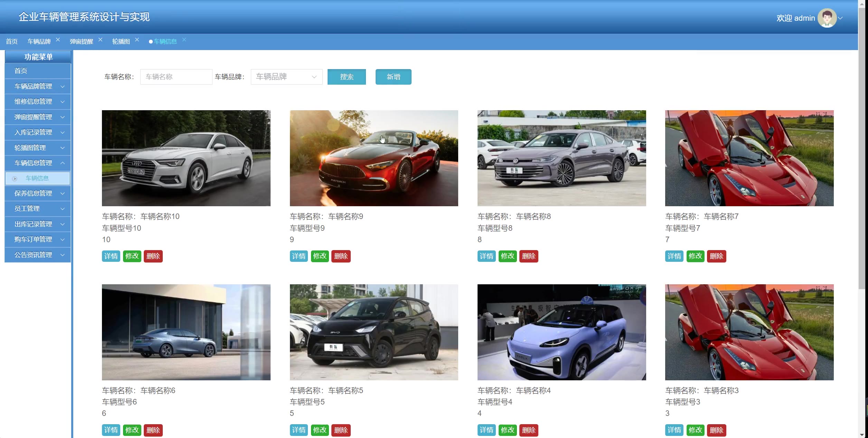Open the 车辆品牌 filter dropdown

286,77
